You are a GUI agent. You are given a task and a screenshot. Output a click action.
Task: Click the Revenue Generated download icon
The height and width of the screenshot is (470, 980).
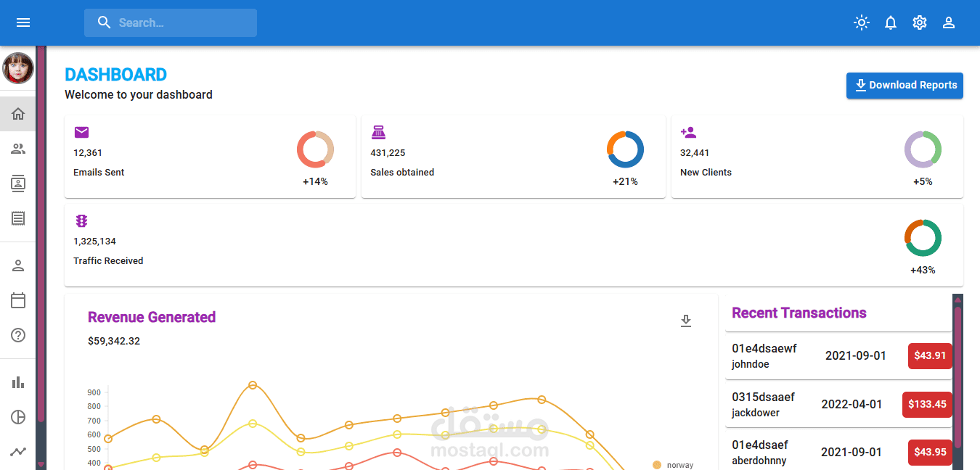pos(686,321)
